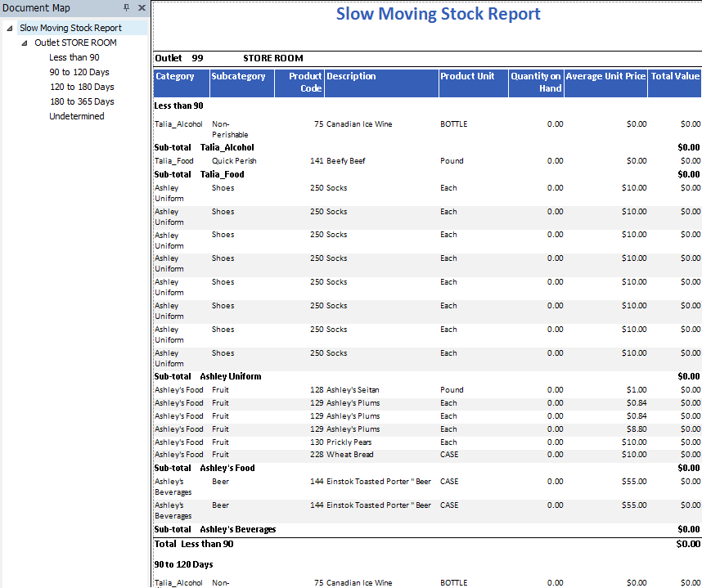Click the report title Slow Moving Stock Report
Image resolution: width=702 pixels, height=588 pixels.
tap(439, 14)
